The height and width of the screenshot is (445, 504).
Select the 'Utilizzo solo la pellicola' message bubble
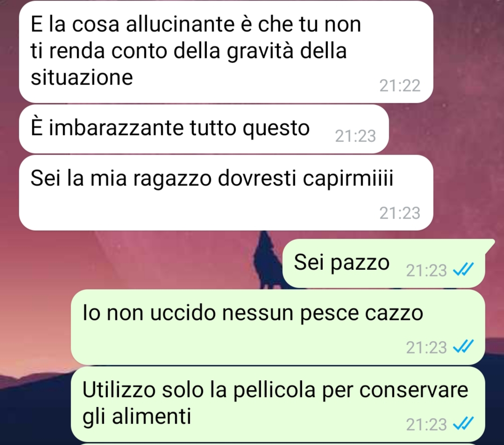[278, 404]
